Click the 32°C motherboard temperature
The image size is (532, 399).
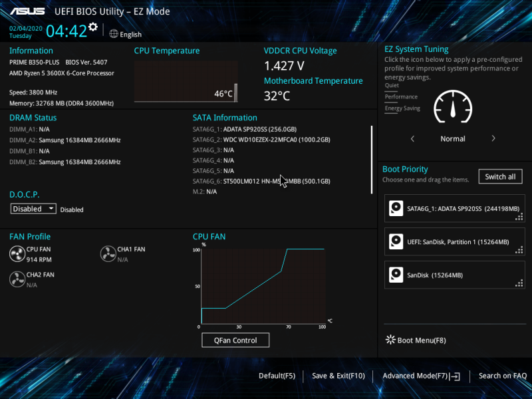coord(277,96)
